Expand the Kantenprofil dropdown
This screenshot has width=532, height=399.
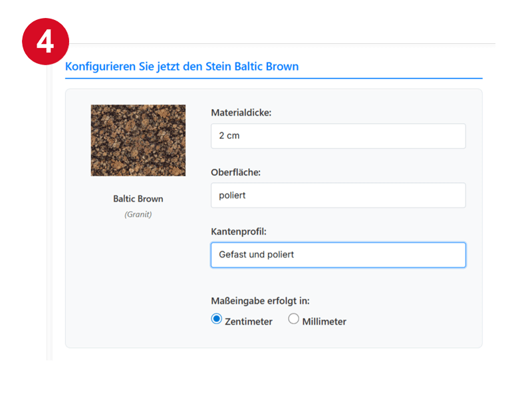[338, 255]
